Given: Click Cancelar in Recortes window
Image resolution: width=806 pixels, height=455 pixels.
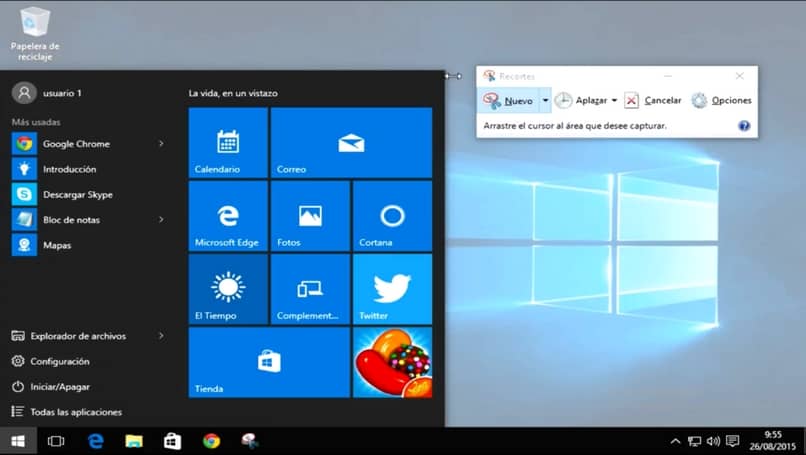Looking at the screenshot, I should click(x=653, y=100).
